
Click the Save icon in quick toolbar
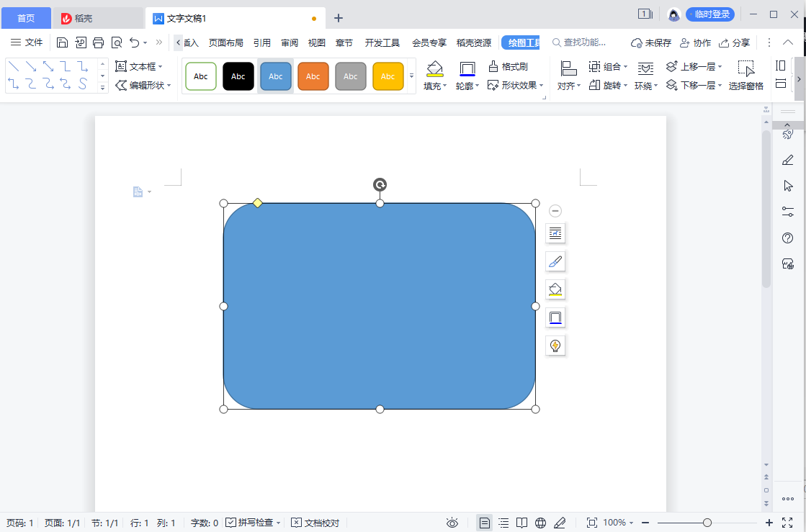point(62,42)
